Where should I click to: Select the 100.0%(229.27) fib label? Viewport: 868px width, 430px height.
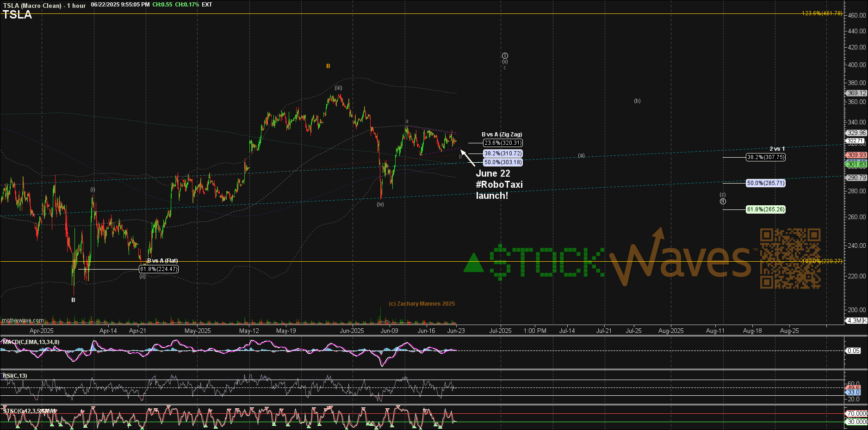pyautogui.click(x=822, y=261)
